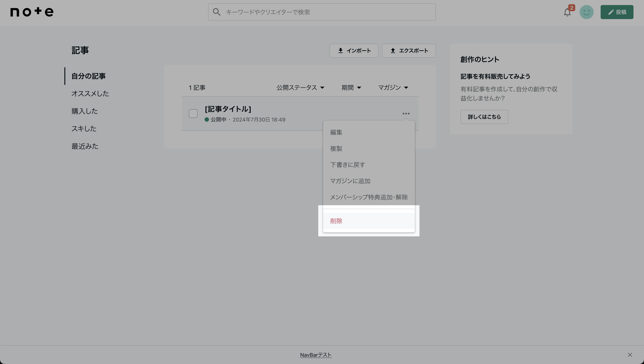Close the bottom NavBar banner

pyautogui.click(x=630, y=355)
